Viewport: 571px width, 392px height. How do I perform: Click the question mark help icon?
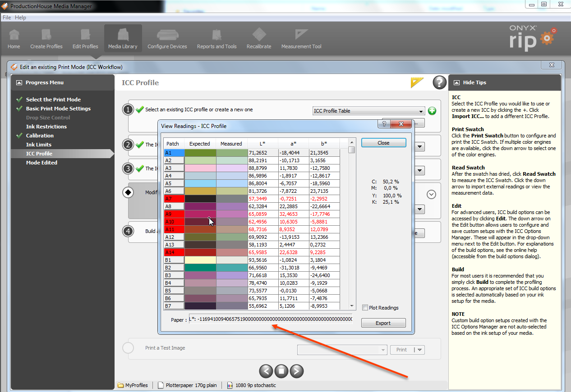(x=439, y=82)
